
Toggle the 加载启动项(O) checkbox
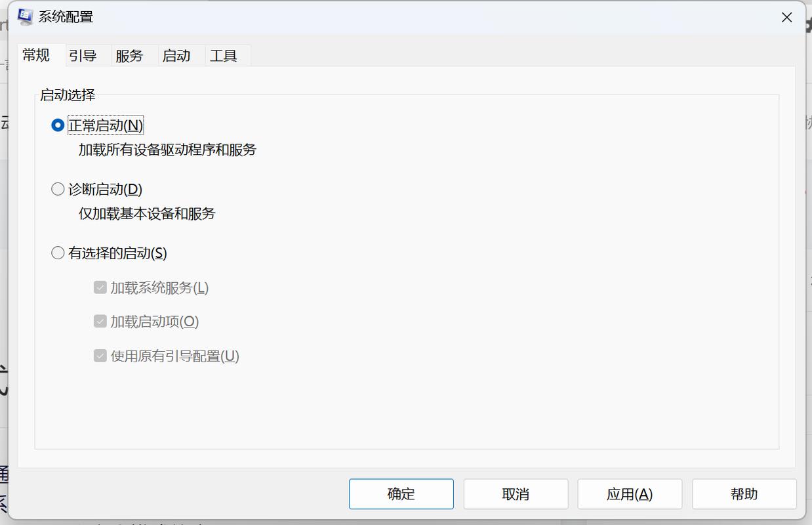click(x=100, y=322)
